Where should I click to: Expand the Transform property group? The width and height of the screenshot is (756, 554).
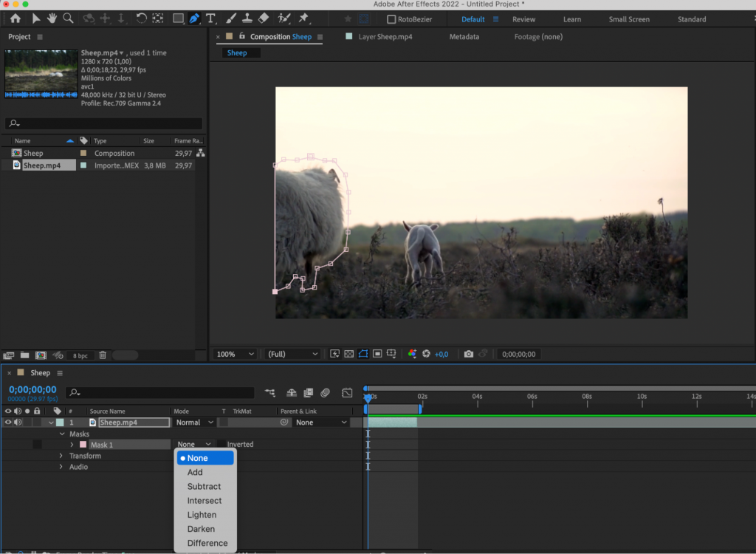coord(60,456)
